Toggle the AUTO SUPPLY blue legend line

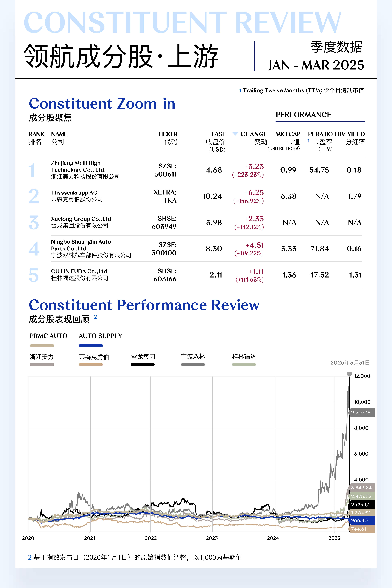(x=91, y=345)
